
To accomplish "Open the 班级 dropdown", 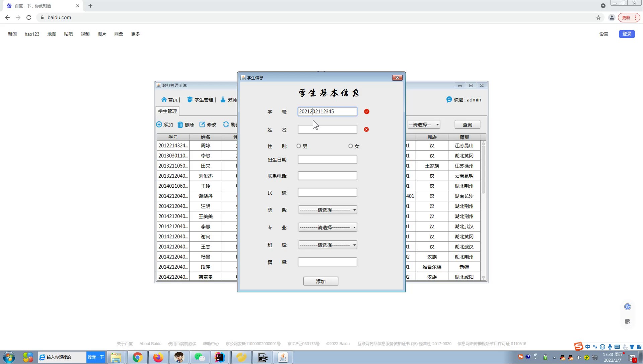I will click(328, 245).
